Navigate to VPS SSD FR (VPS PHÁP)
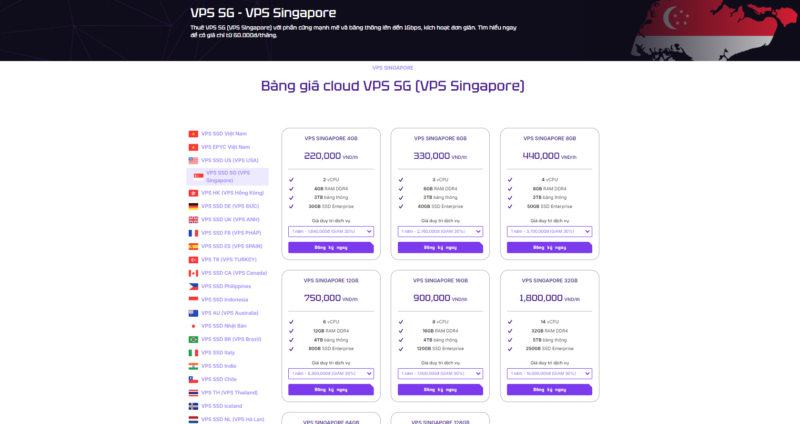The image size is (800, 424). coord(231,233)
